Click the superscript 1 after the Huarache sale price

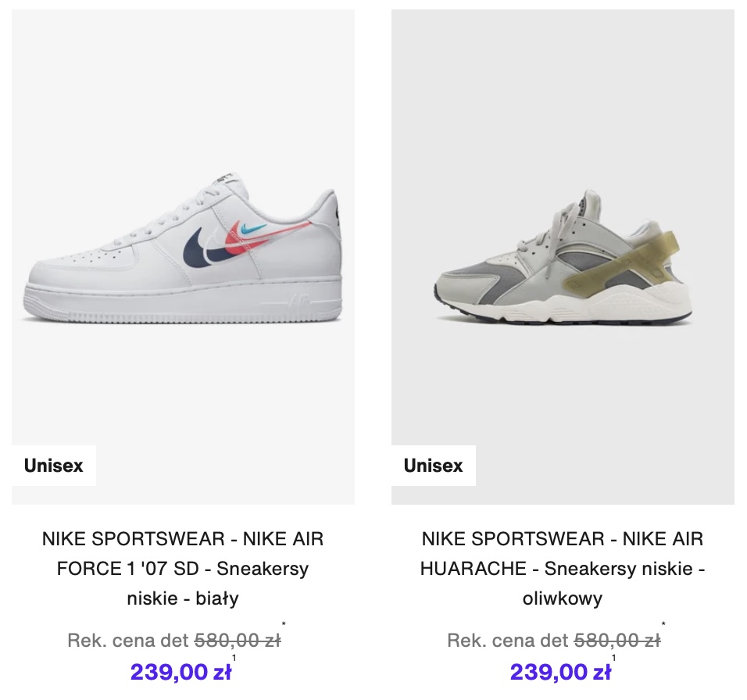pyautogui.click(x=613, y=658)
